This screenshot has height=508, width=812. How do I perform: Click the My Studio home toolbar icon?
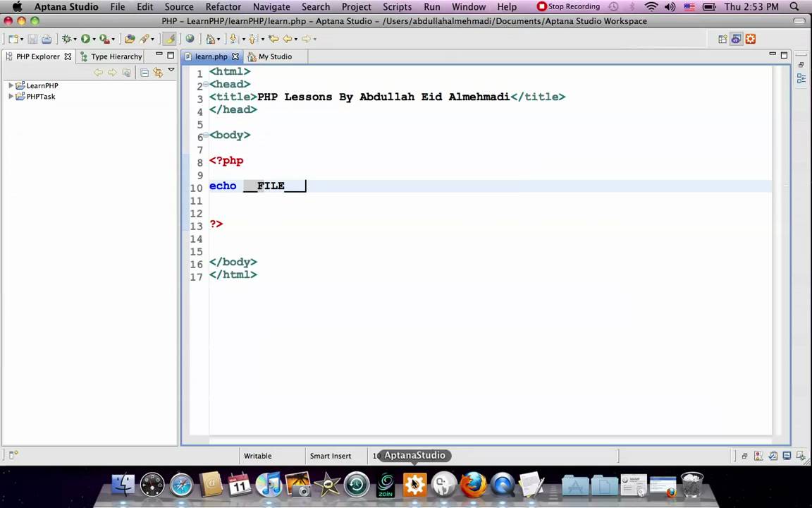point(210,39)
